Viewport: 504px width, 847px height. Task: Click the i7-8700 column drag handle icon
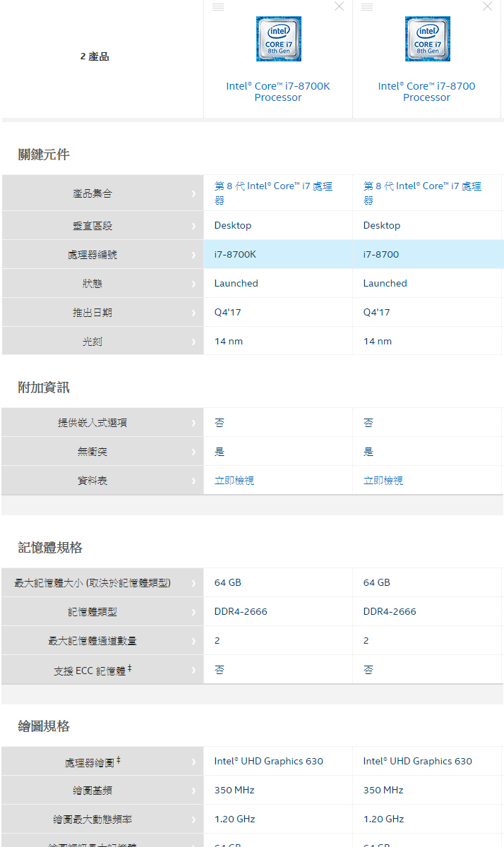point(367,6)
